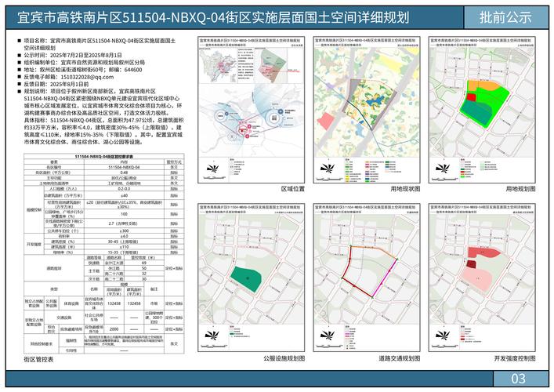This screenshot has width=554, height=392.
Task: Click the road width value 69
Action: coord(144,263)
